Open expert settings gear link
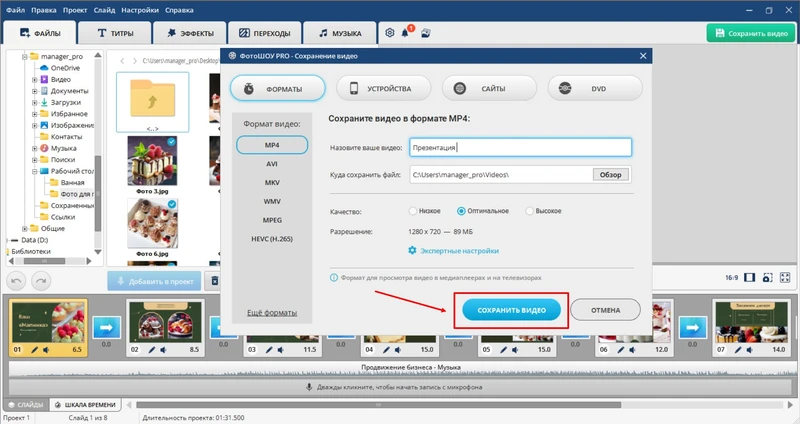The image size is (800, 424). coord(454,251)
